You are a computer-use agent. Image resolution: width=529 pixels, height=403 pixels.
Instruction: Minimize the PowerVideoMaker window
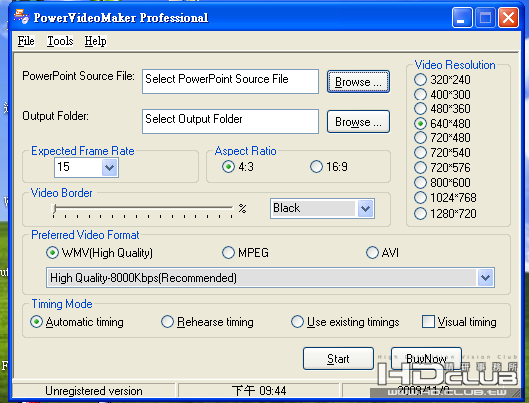point(462,18)
